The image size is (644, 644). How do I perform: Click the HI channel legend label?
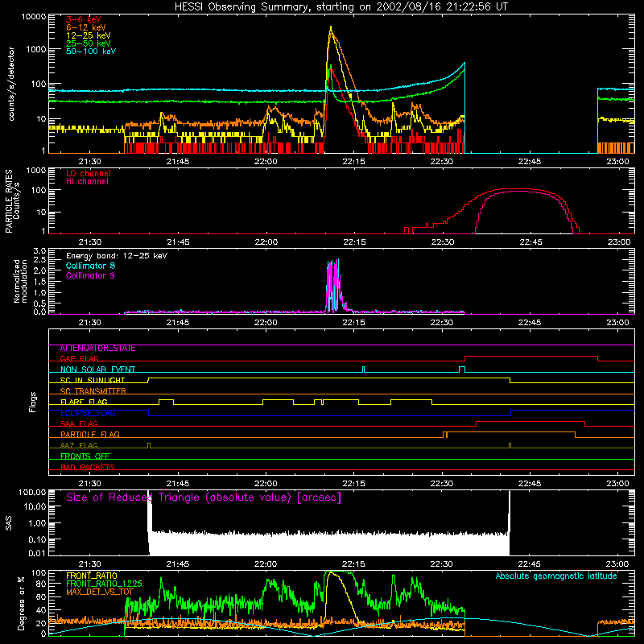coord(87,182)
